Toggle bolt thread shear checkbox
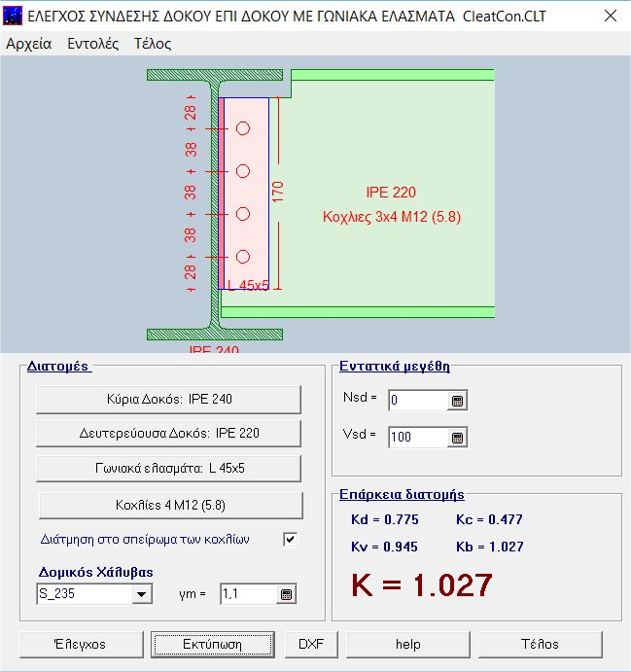The width and height of the screenshot is (631, 672). pyautogui.click(x=290, y=540)
